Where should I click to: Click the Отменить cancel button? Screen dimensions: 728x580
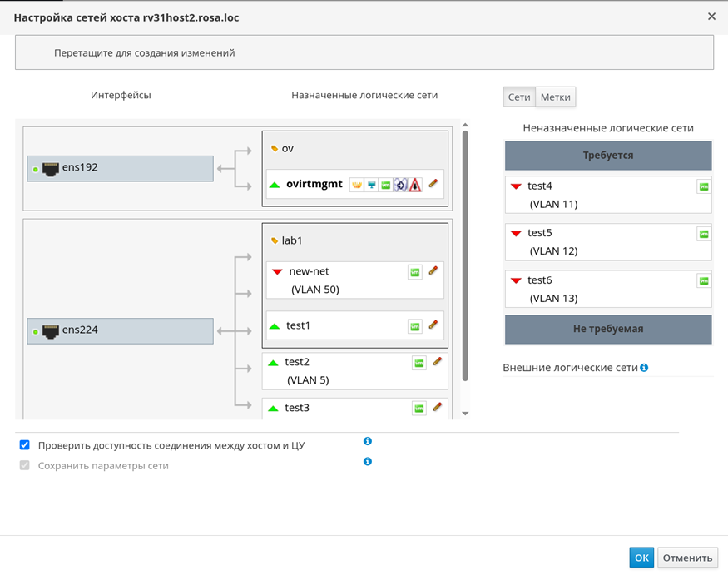pyautogui.click(x=687, y=558)
